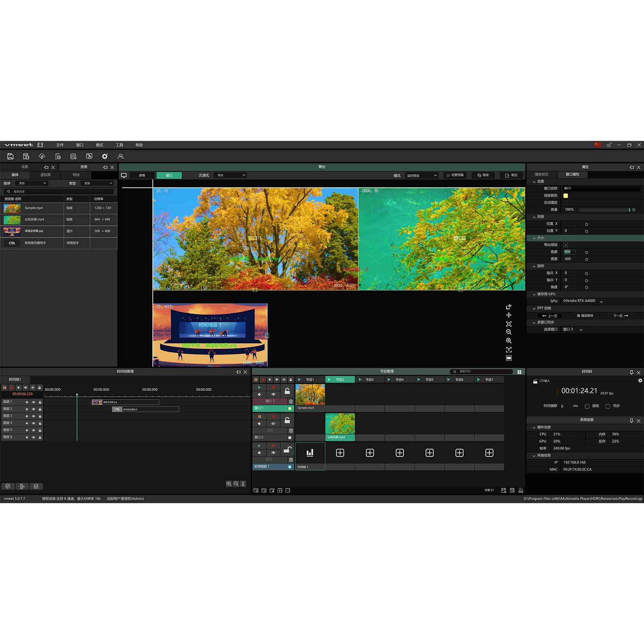Click the 下一页 PPT control button
644x644 pixels.
pos(620,316)
